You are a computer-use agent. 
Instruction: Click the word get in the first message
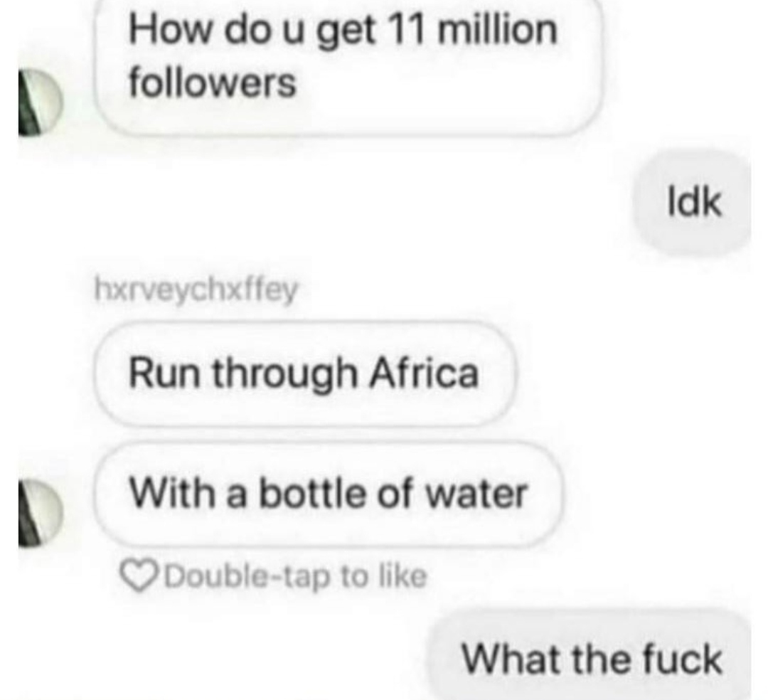point(346,31)
